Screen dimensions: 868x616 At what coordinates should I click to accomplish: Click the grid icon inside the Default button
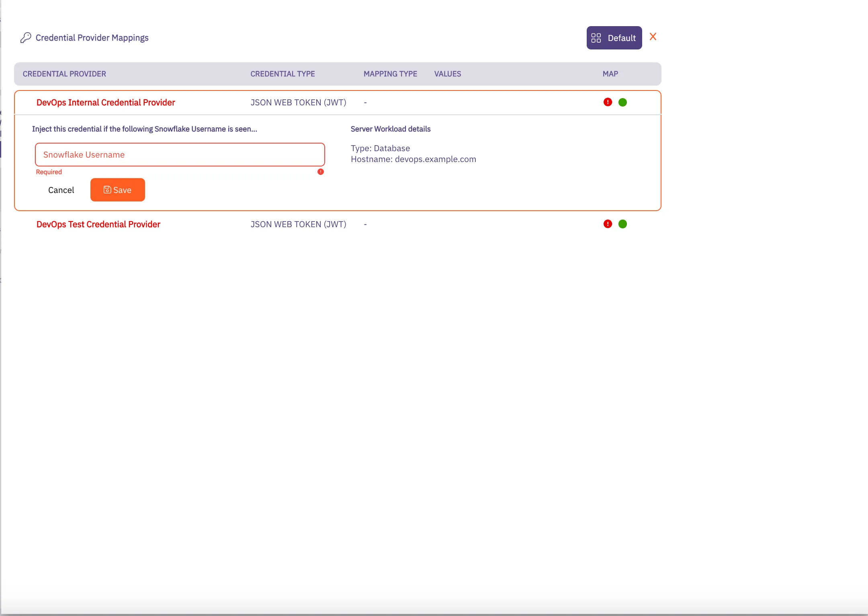point(596,37)
